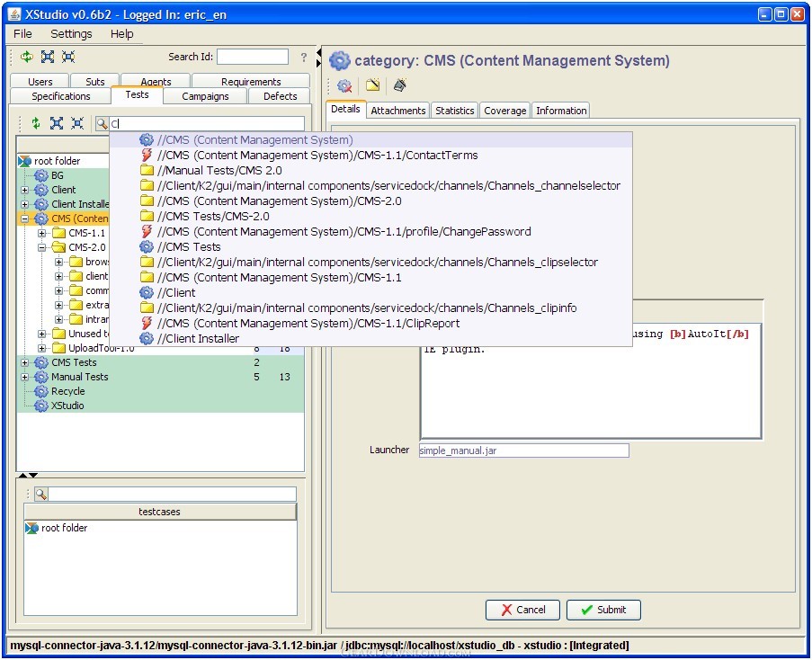This screenshot has width=812, height=660.
Task: Collapse the CMS-2.0 folder node
Action: (42, 247)
